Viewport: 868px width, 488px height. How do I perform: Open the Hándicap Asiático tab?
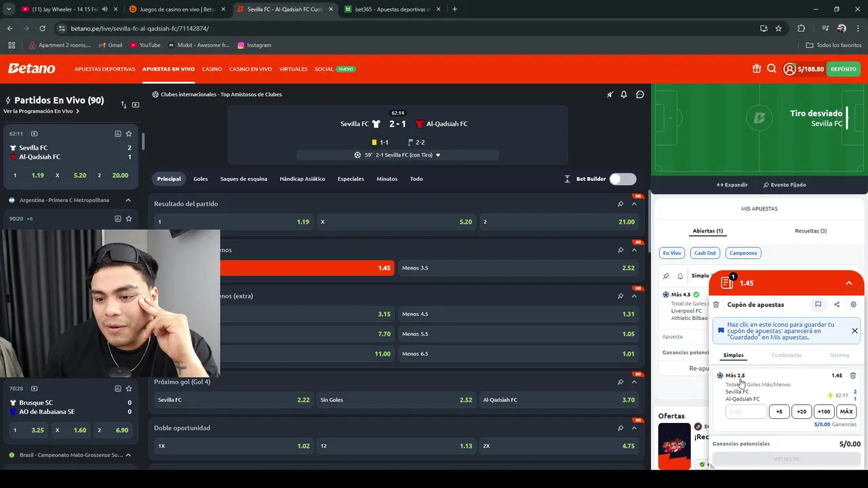[302, 179]
